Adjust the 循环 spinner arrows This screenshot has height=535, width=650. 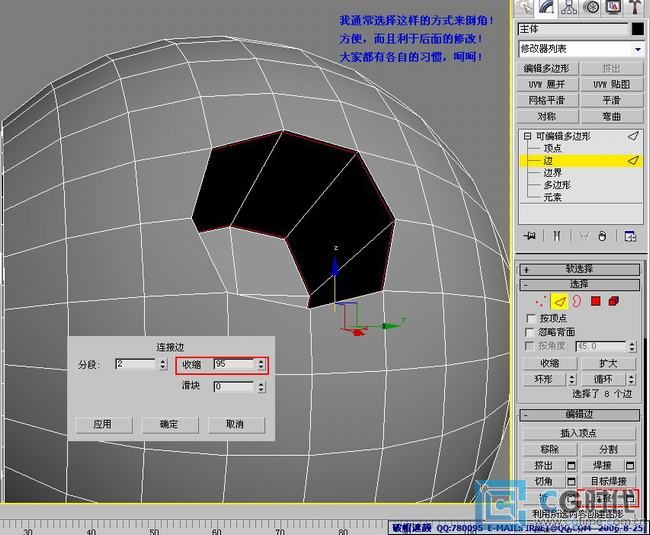tap(631, 379)
